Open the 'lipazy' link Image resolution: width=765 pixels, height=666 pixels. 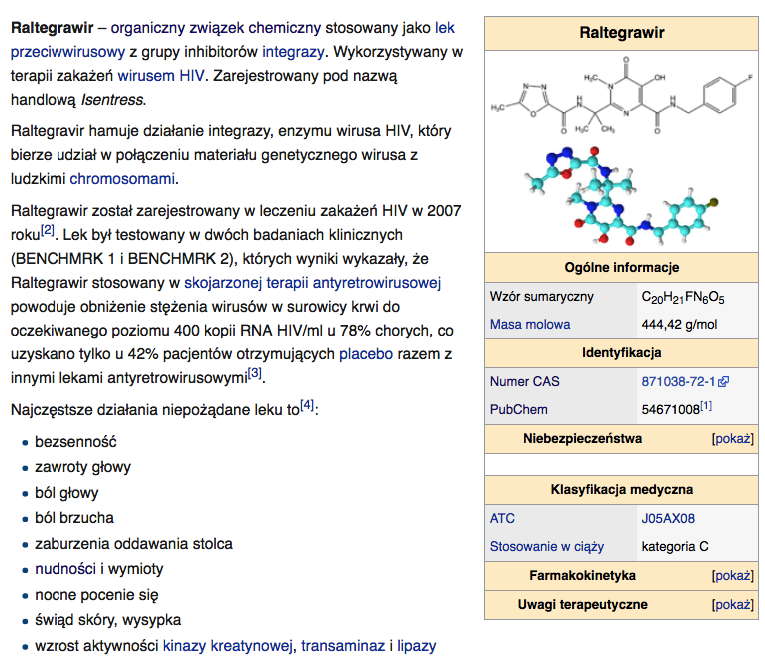pyautogui.click(x=417, y=646)
